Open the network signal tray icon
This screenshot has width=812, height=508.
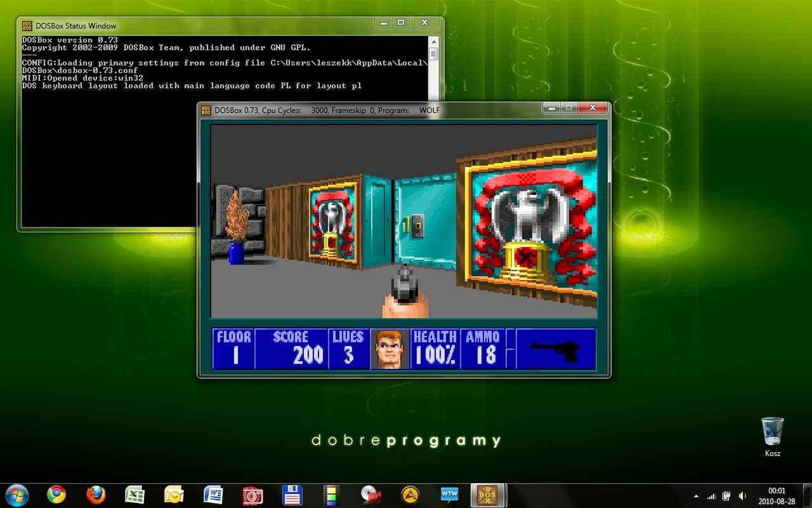pos(711,496)
